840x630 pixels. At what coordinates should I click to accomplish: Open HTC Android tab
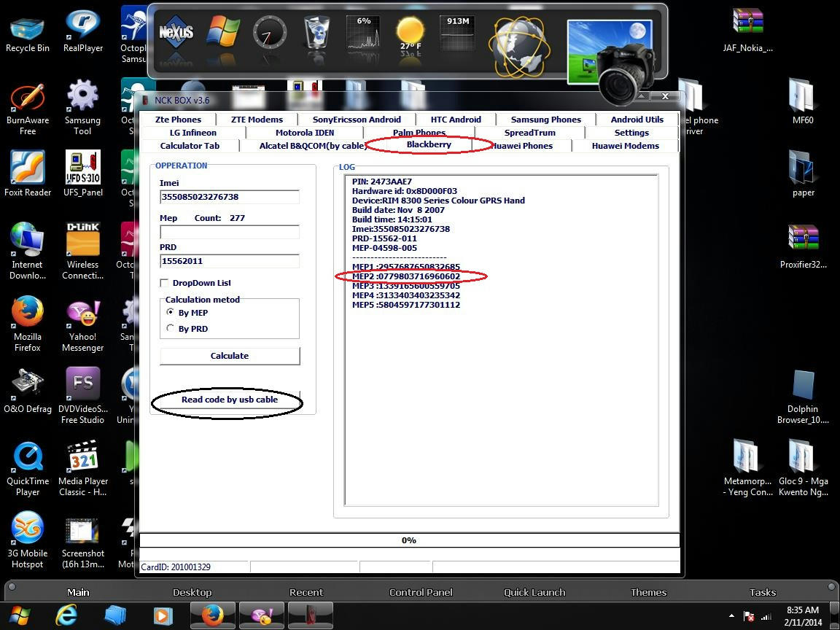click(455, 120)
